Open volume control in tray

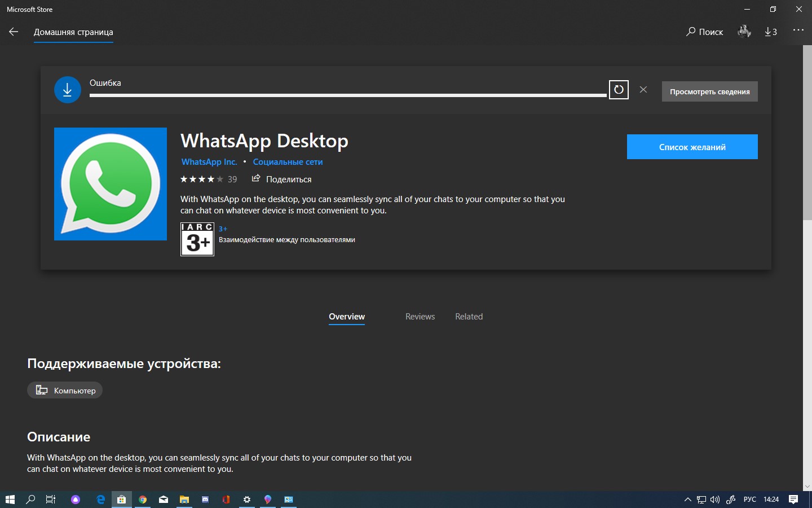click(x=715, y=500)
